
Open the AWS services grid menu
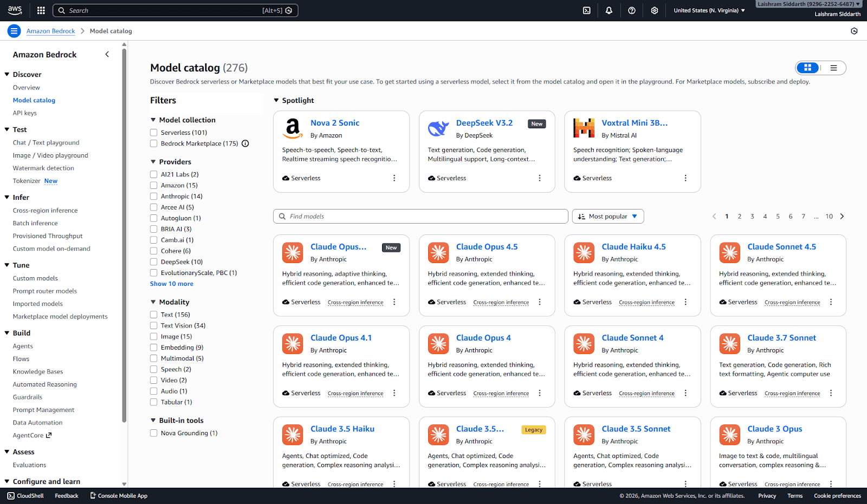(41, 10)
